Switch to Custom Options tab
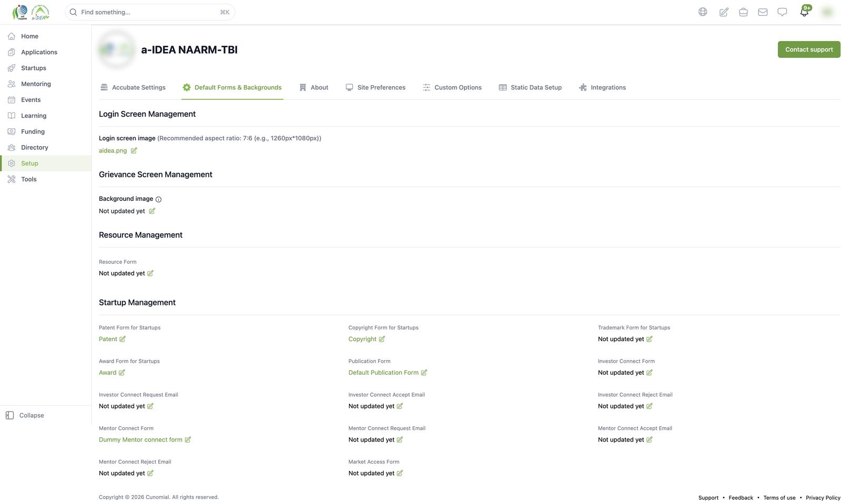This screenshot has width=841, height=504. [452, 88]
